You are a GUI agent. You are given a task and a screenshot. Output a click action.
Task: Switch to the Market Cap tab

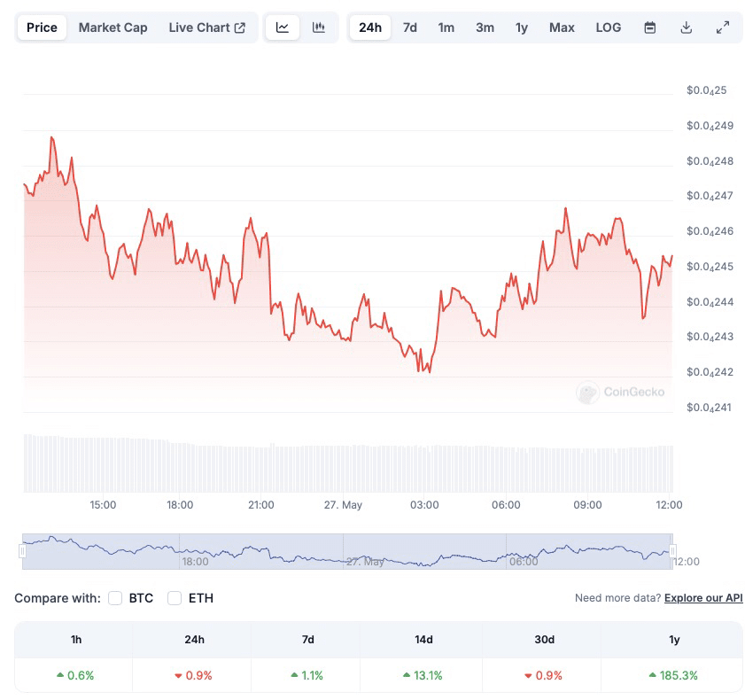[x=113, y=27]
